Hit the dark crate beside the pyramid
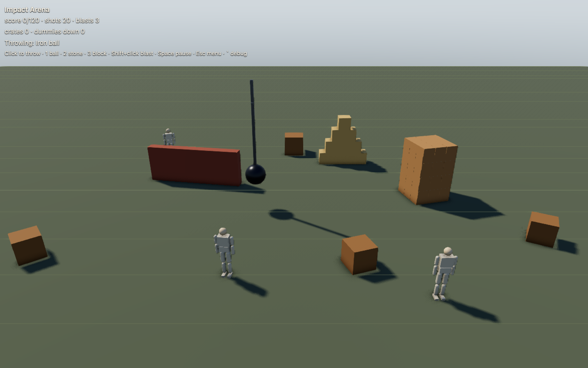Viewport: 588px width, 368px height. tap(294, 144)
